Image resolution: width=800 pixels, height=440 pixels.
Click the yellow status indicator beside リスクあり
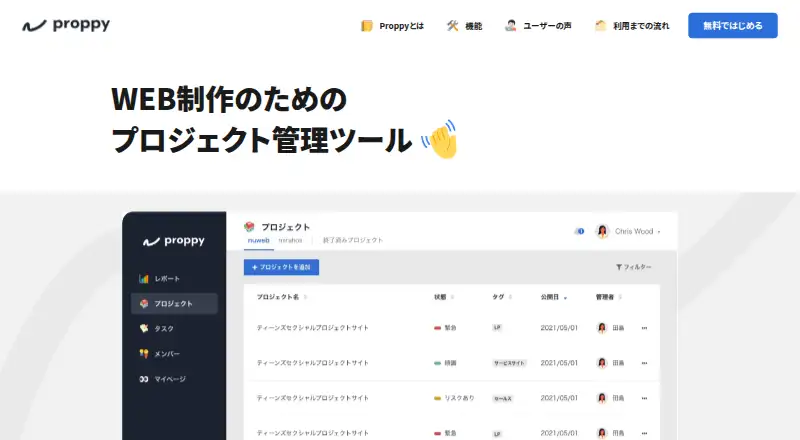pyautogui.click(x=437, y=398)
